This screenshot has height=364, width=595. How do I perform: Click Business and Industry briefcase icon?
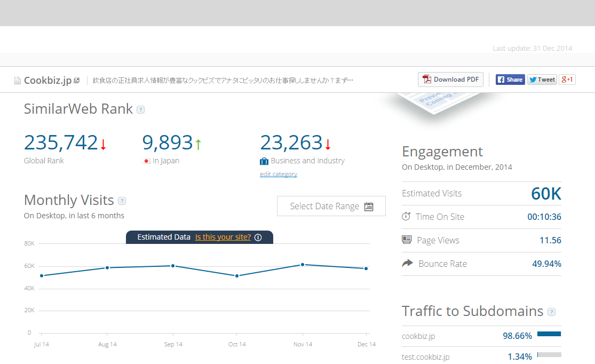264,161
